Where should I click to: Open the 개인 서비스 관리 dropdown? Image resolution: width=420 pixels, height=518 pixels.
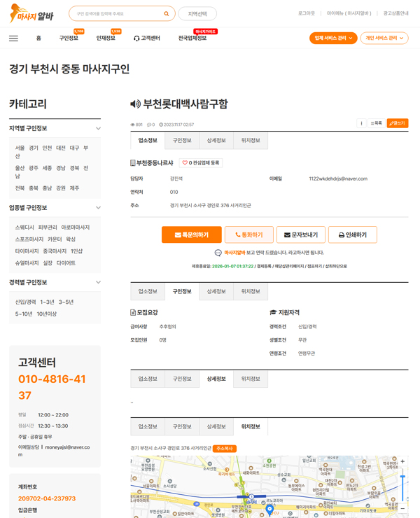tap(384, 38)
